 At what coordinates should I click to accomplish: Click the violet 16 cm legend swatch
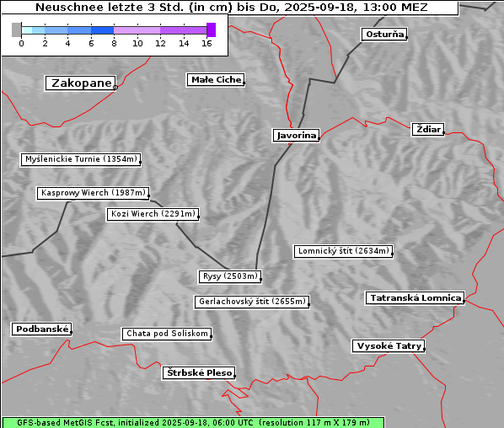coord(212,29)
